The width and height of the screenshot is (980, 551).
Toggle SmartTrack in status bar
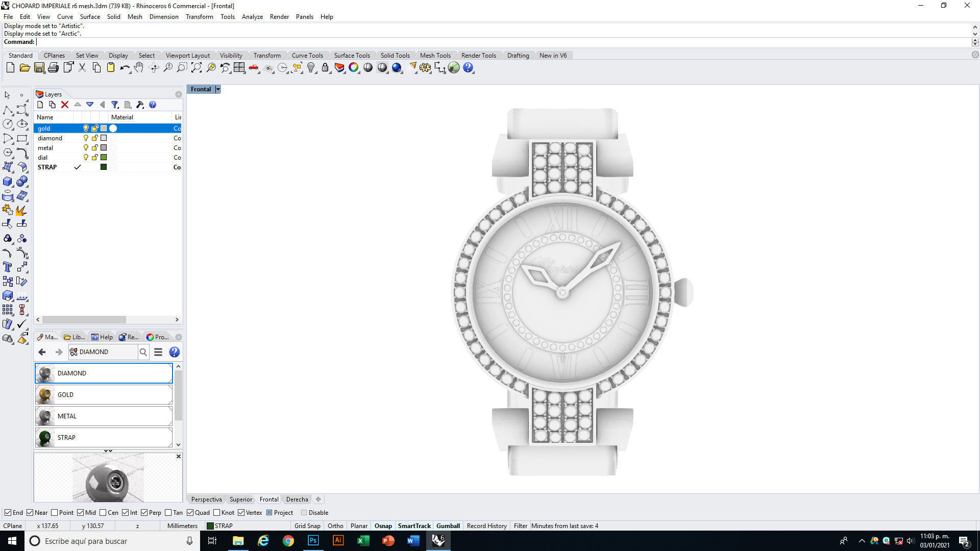click(414, 526)
